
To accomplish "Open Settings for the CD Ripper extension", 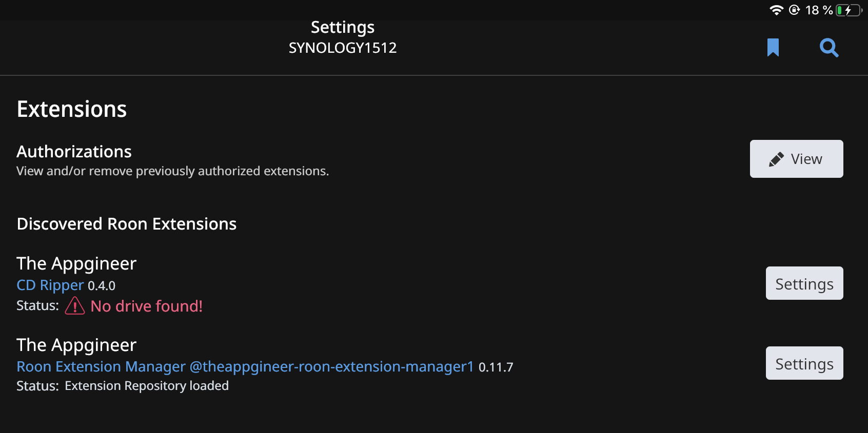I will pyautogui.click(x=804, y=283).
